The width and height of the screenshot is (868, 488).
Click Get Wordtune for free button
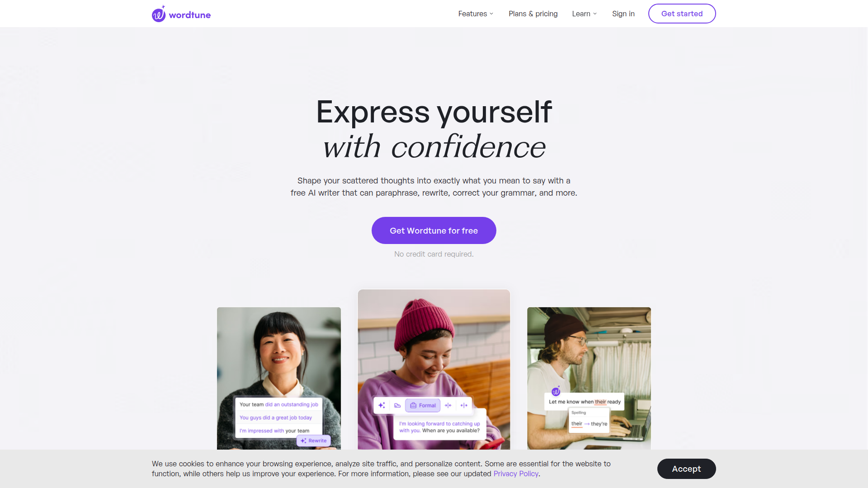pyautogui.click(x=434, y=230)
